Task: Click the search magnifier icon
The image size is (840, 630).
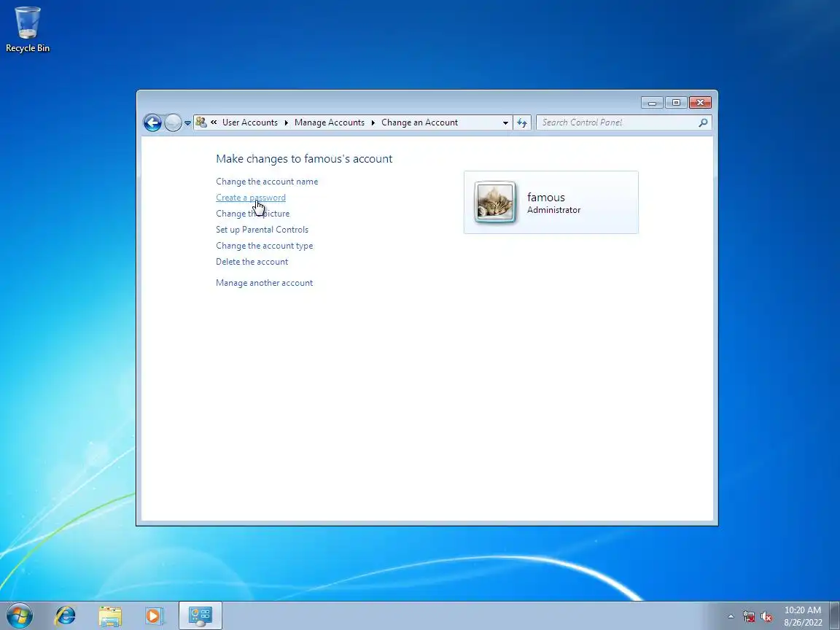Action: (703, 122)
